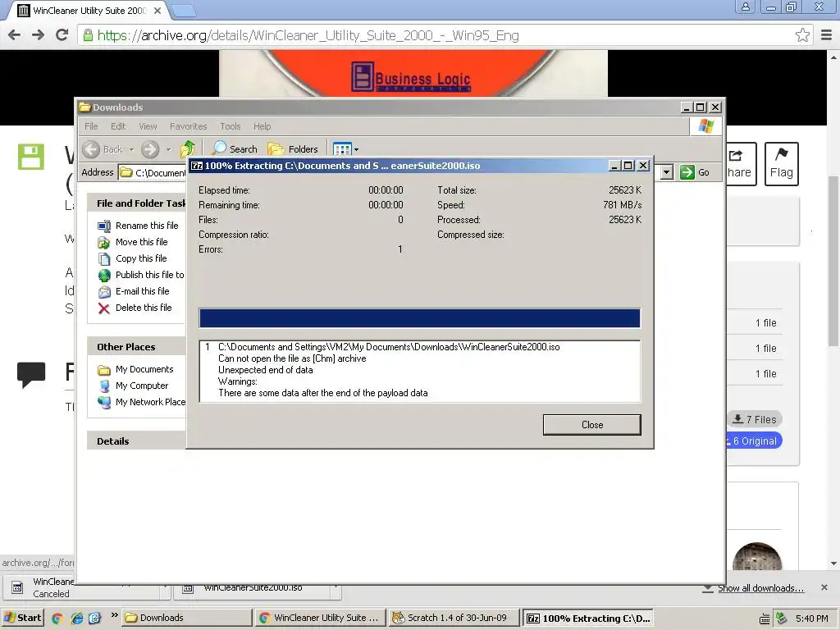Open My Computer under Other Places
840x630 pixels.
[141, 386]
